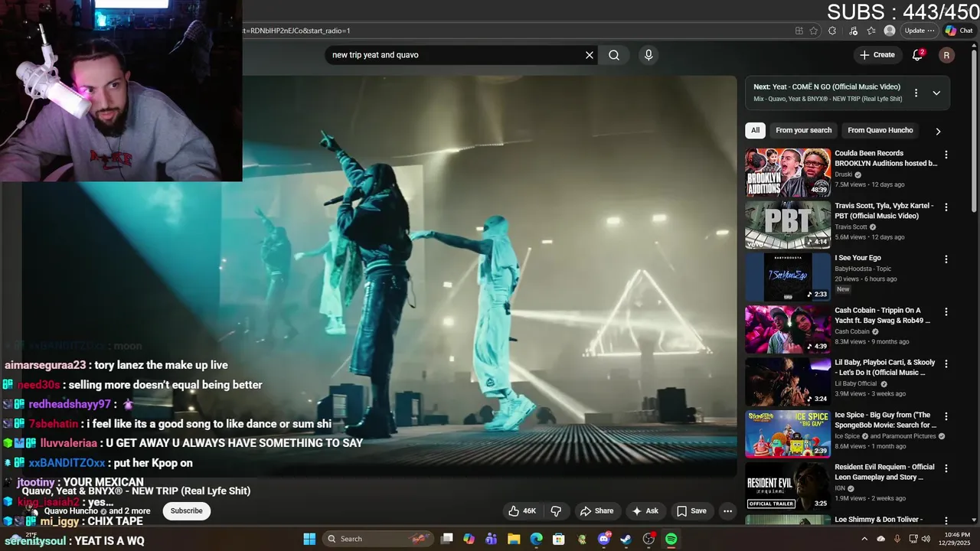Open OBS Studio from the taskbar
This screenshot has height=551, width=980.
pyautogui.click(x=648, y=539)
